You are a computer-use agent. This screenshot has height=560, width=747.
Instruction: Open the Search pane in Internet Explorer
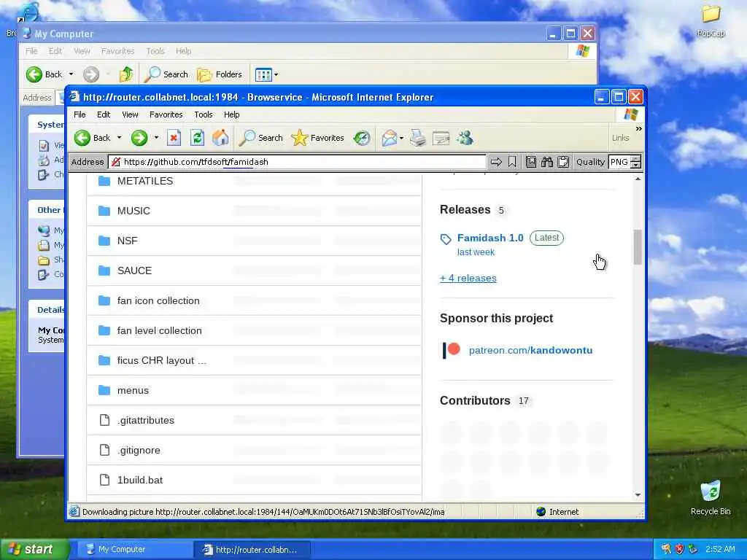pyautogui.click(x=260, y=138)
